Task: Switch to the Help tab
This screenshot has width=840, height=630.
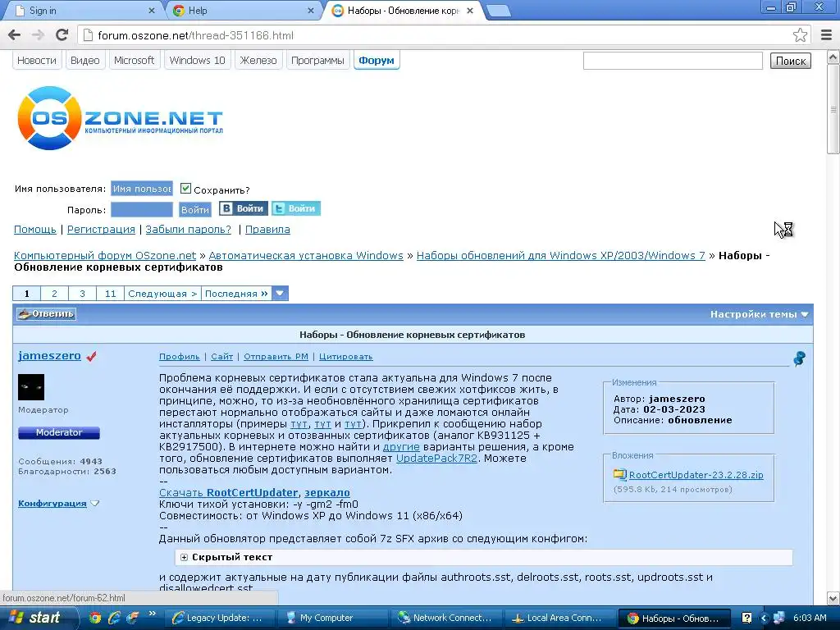Action: coord(242,11)
